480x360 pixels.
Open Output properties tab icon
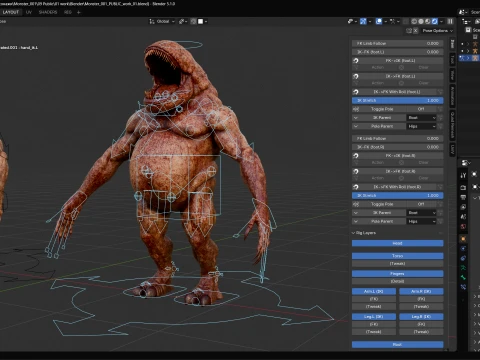tap(463, 197)
